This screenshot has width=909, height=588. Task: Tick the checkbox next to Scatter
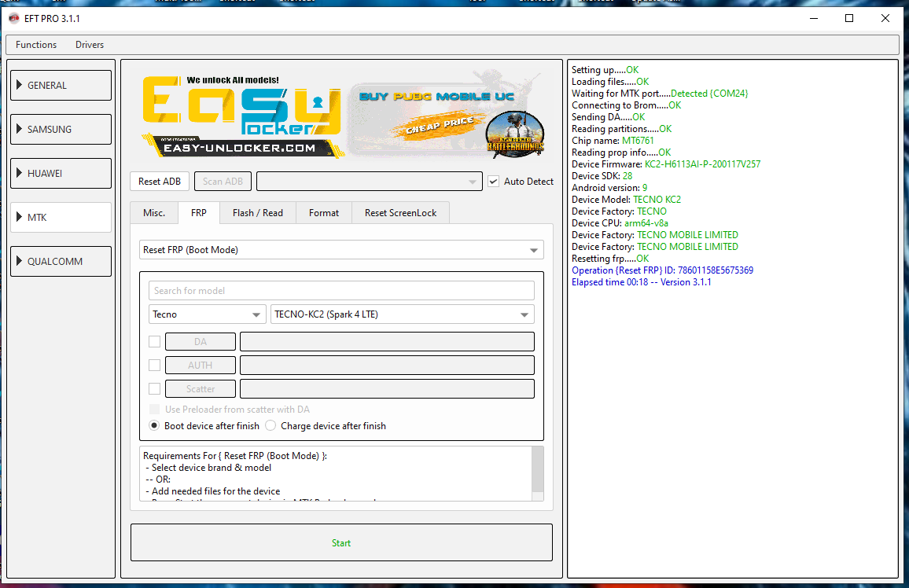point(154,388)
